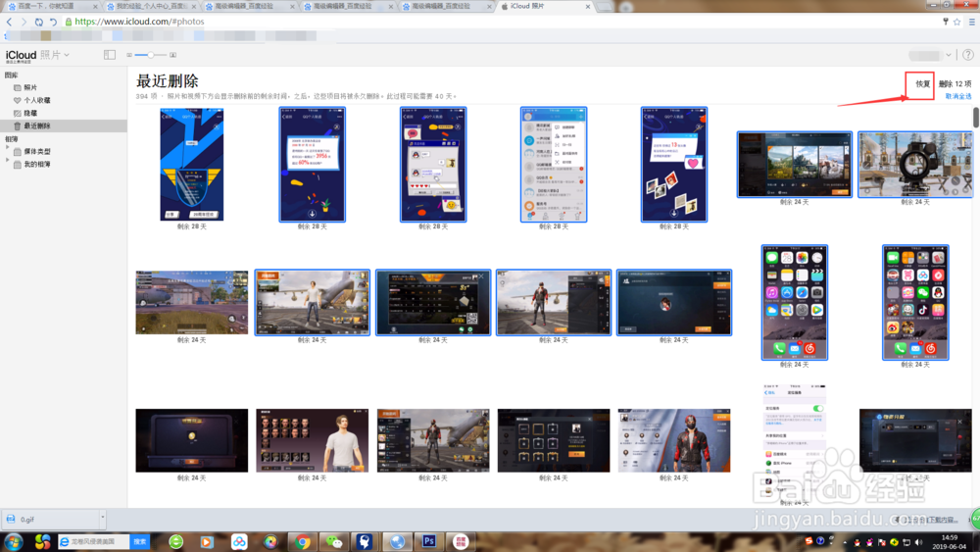This screenshot has height=552, width=980.
Task: Open the browser hamburger menu
Action: (971, 22)
